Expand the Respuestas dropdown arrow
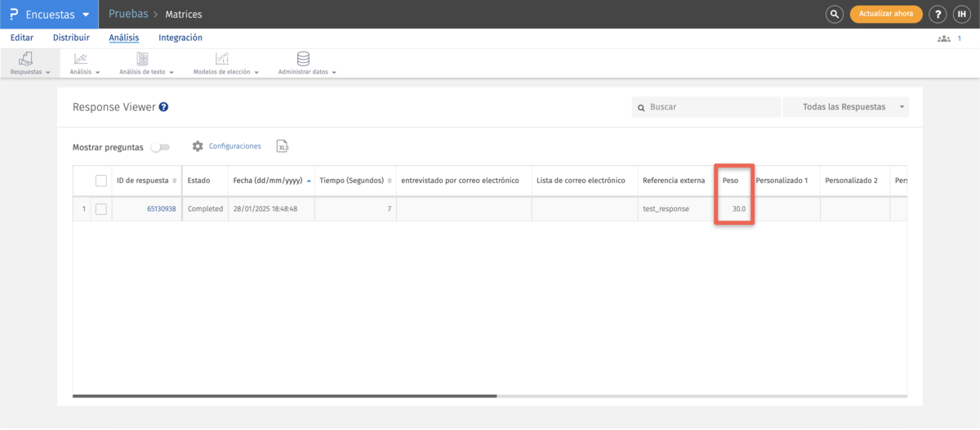 pos(48,72)
